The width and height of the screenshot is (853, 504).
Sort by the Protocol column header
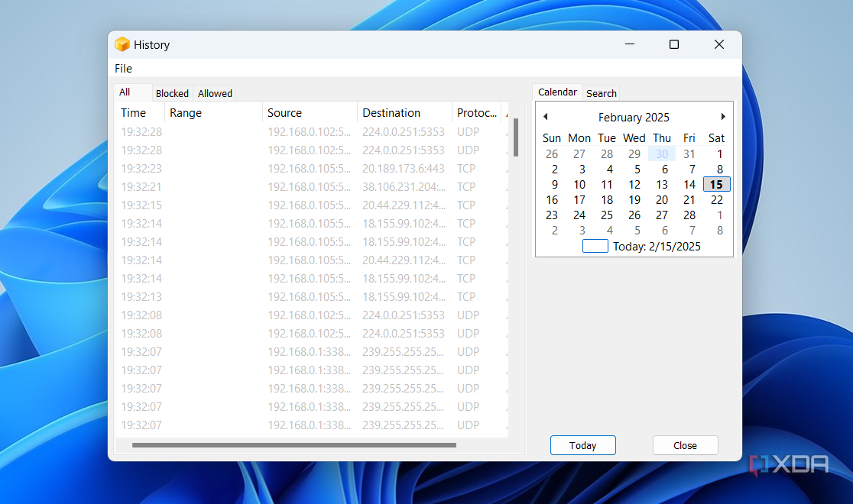point(476,112)
